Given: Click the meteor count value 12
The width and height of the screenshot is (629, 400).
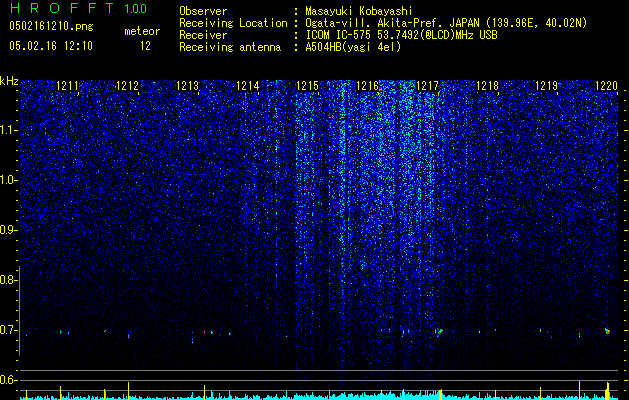Looking at the screenshot, I should (145, 46).
